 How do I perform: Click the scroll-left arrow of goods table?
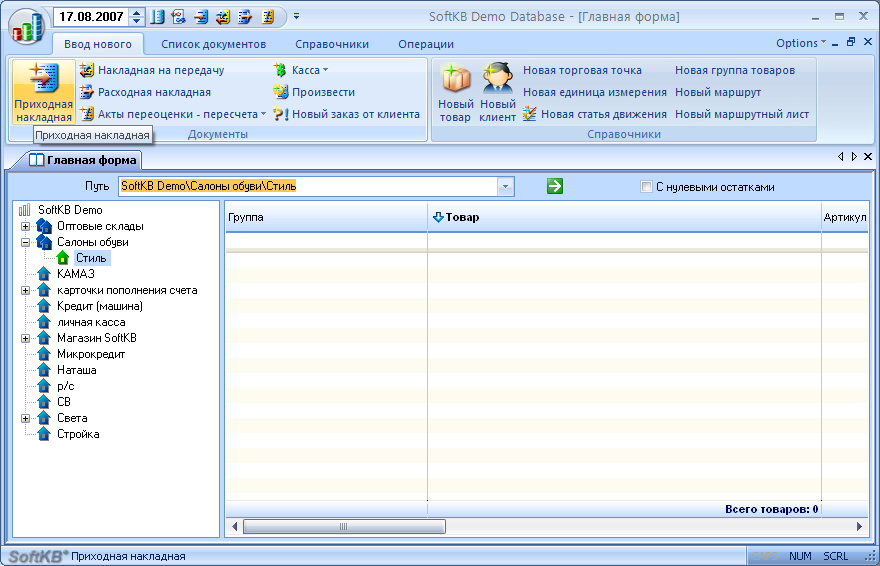[x=234, y=526]
